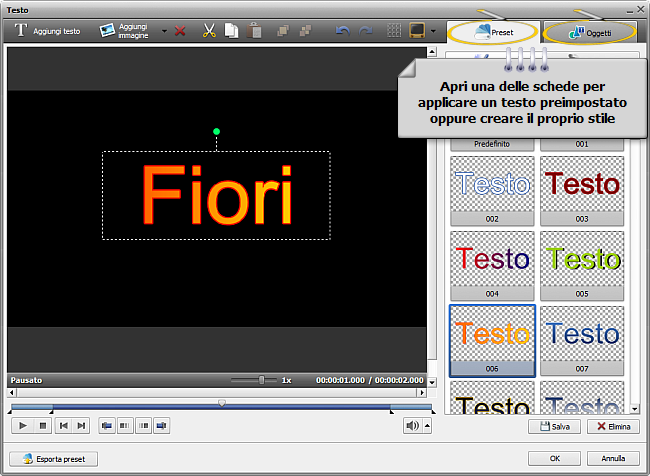Open the Oggetti tab
This screenshot has width=650, height=476.
pyautogui.click(x=590, y=32)
